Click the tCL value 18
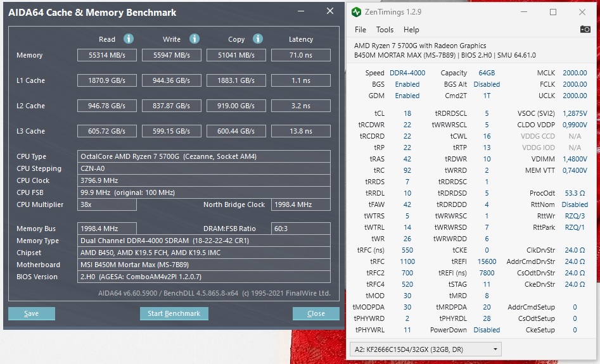 pos(407,113)
